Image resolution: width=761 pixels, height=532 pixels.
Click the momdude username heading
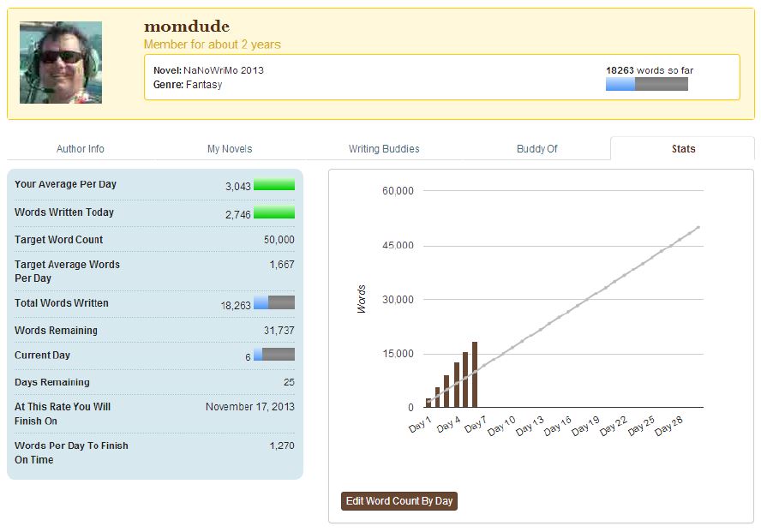click(x=186, y=27)
